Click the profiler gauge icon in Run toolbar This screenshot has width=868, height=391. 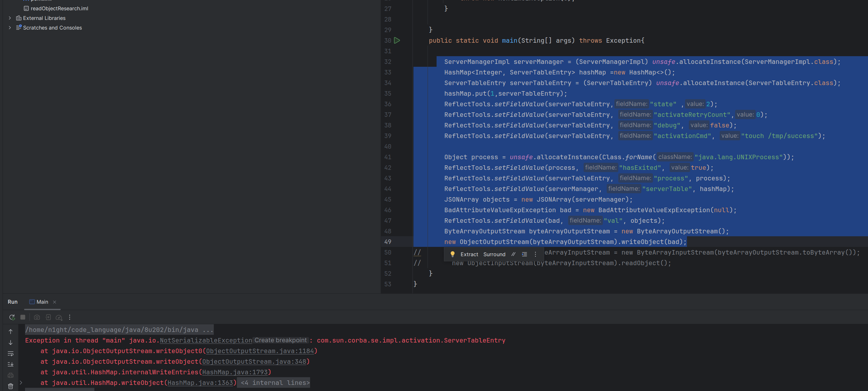point(59,317)
